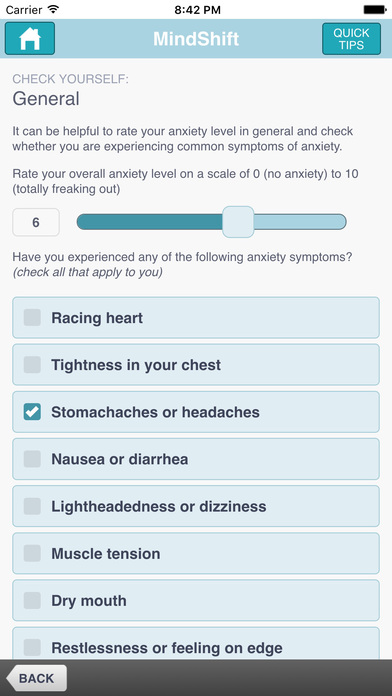Select the anxiety rating value box showing 6
The width and height of the screenshot is (392, 696).
[36, 222]
